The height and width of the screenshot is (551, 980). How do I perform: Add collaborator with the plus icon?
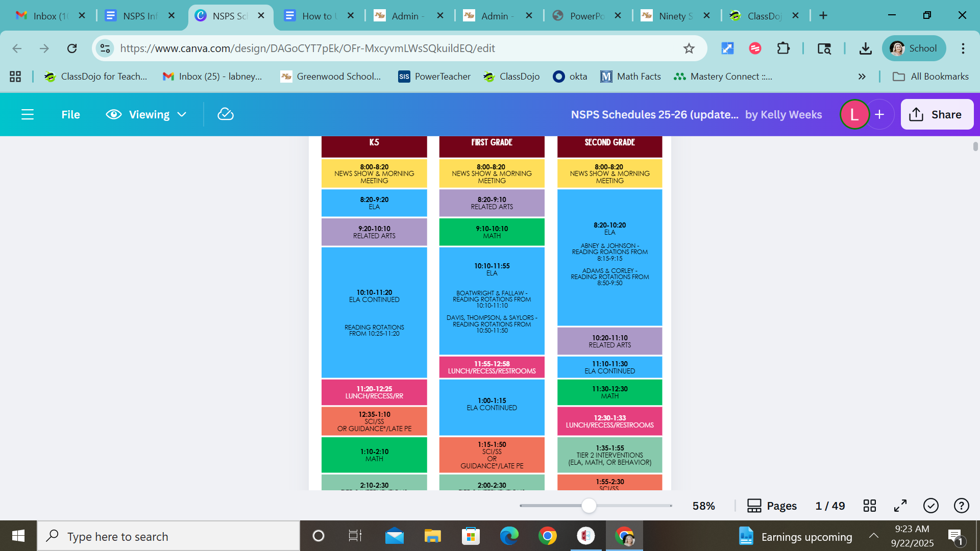(879, 114)
